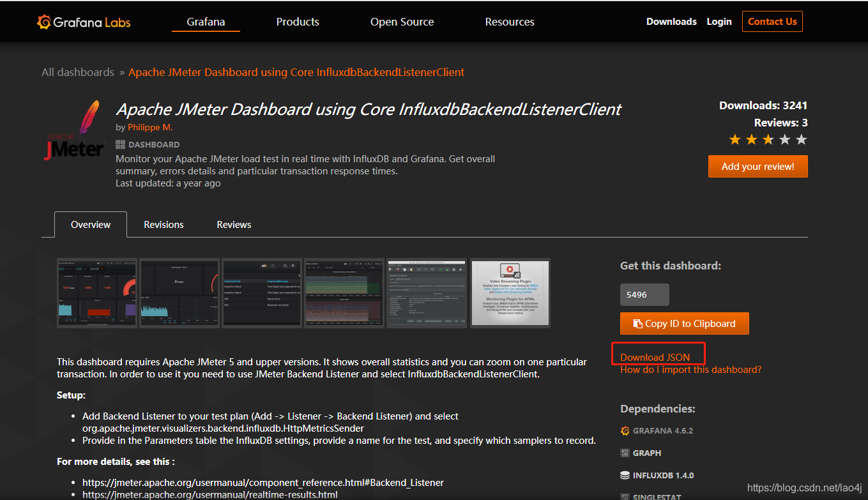The width and height of the screenshot is (868, 500).
Task: Click the Grafana Labs logo
Action: coord(83,21)
